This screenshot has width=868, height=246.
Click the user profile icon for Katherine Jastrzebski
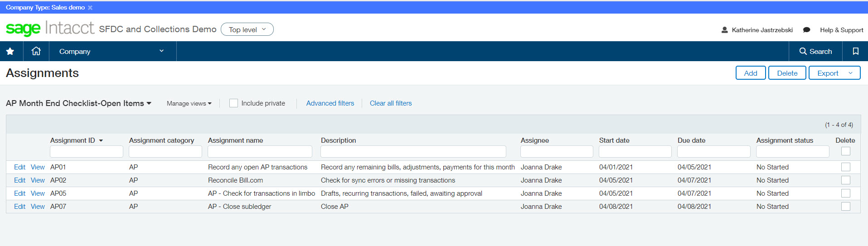pos(724,30)
